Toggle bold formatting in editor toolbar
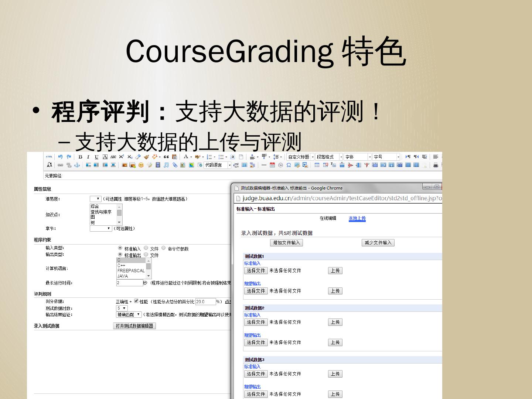This screenshot has width=532, height=399. click(x=80, y=157)
